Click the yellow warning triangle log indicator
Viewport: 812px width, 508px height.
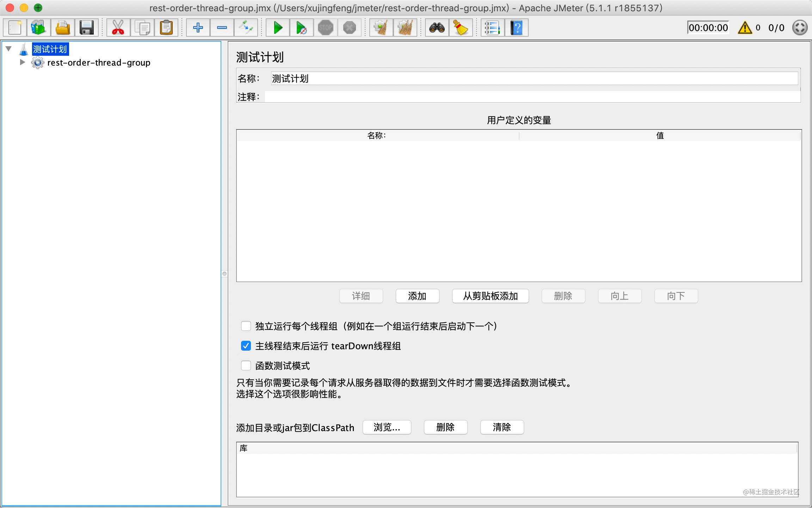point(745,28)
